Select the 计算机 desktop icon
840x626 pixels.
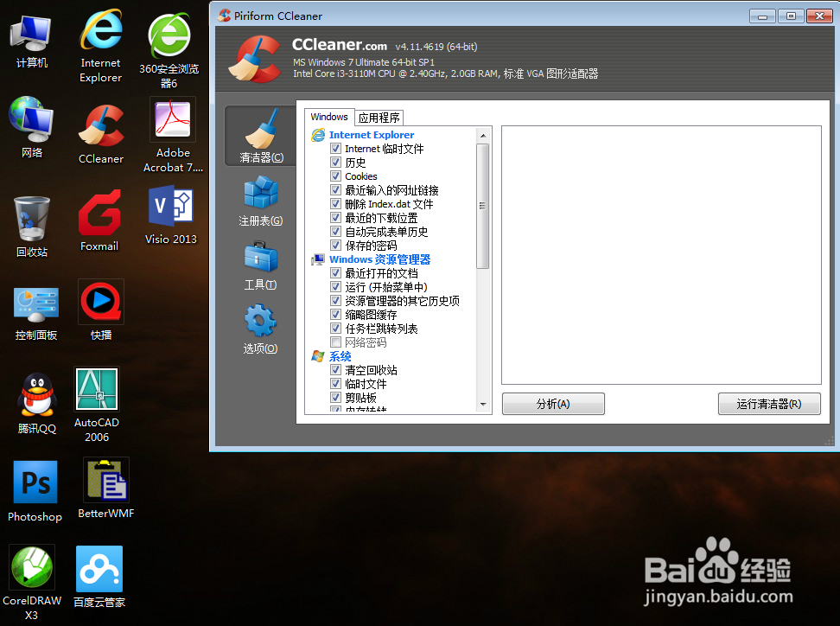31,42
